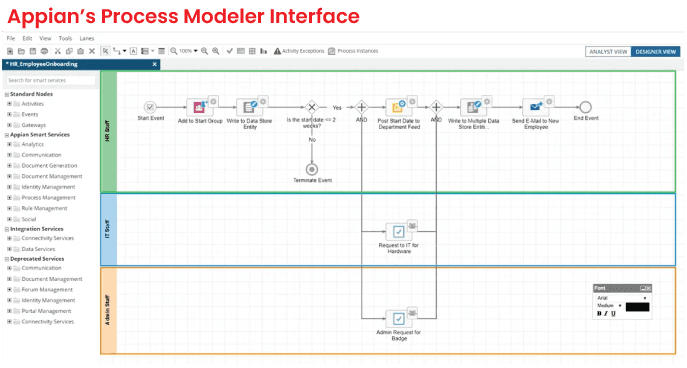
Task: Open the Forum Management folder
Action: (x=47, y=290)
